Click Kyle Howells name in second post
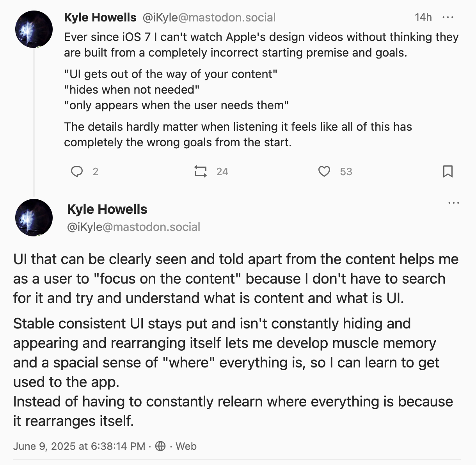 (107, 209)
